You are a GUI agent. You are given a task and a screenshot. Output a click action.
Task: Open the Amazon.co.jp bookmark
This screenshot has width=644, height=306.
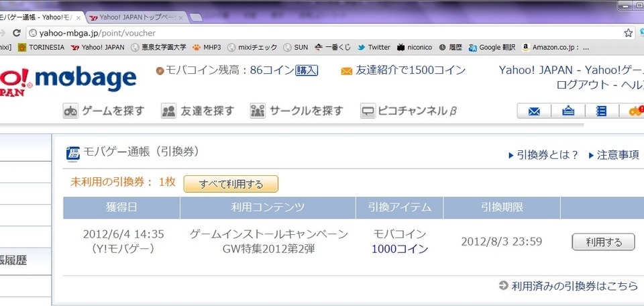pyautogui.click(x=555, y=47)
